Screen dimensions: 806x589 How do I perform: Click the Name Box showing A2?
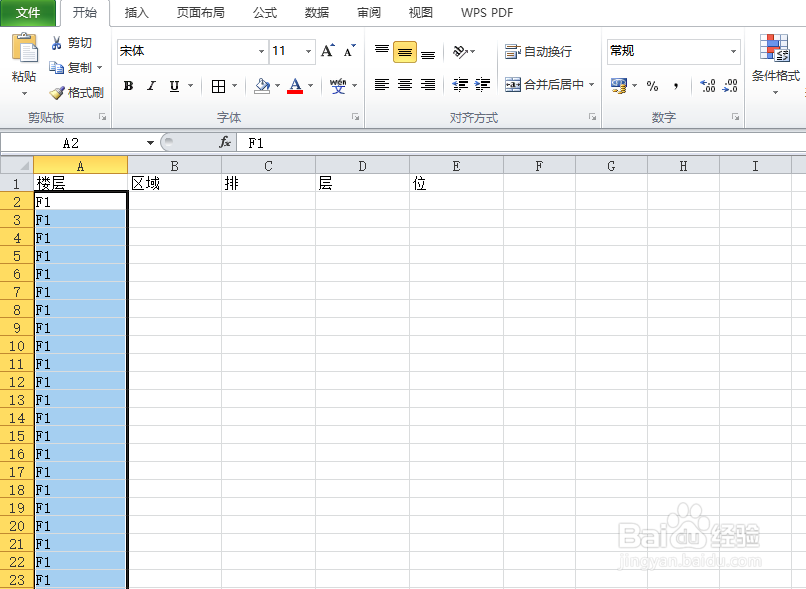[71, 143]
